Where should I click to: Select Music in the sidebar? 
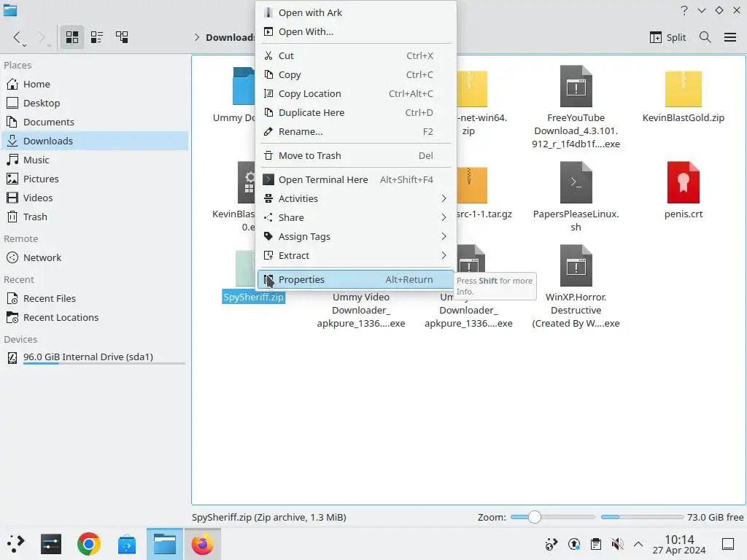point(94,160)
